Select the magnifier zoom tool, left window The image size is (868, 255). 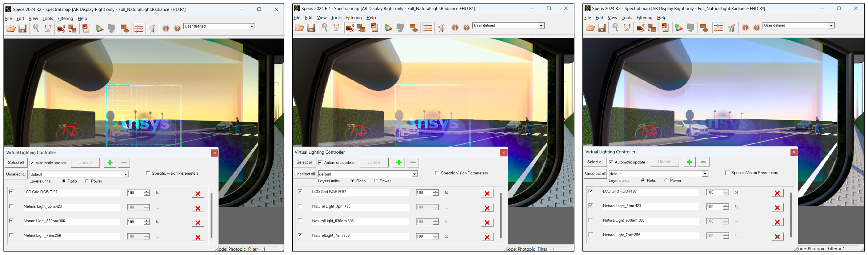click(x=36, y=28)
